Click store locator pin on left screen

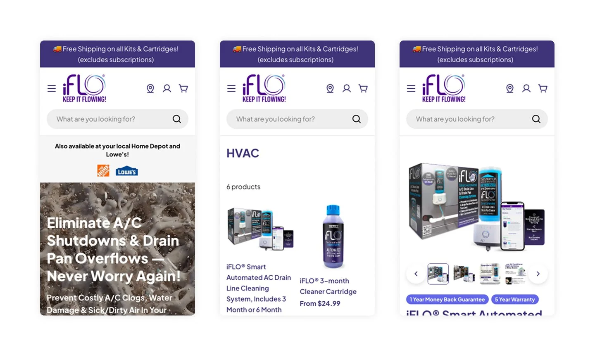pos(150,88)
